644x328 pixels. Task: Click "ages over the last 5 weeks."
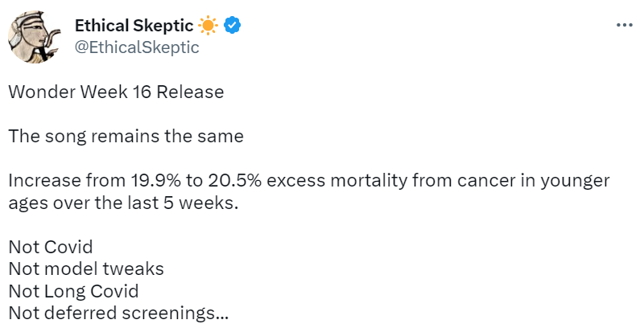point(124,203)
